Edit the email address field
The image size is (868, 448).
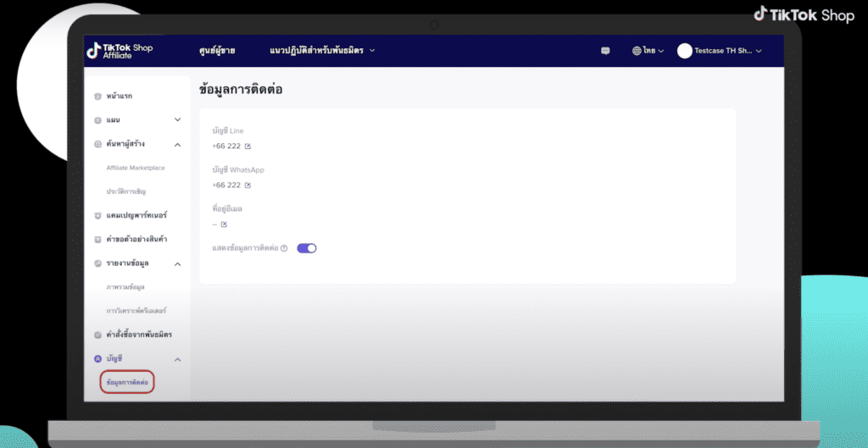tap(224, 224)
